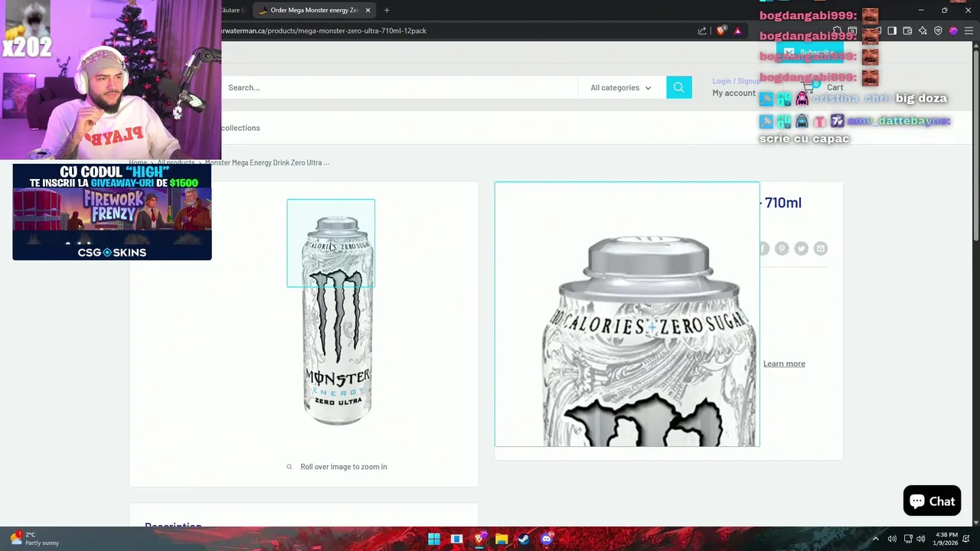The height and width of the screenshot is (551, 980).
Task: Open My account link
Action: 733,93
